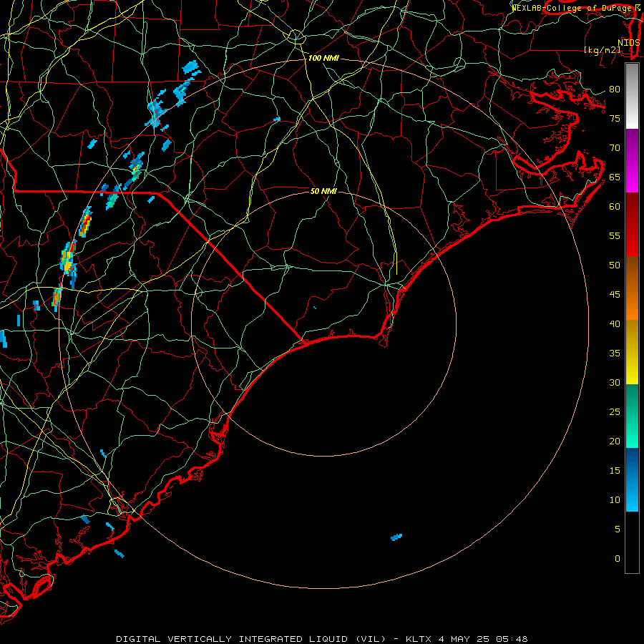Click the Digital Vertically Integrated Liquid title text
The height and width of the screenshot is (644, 644).
(x=250, y=639)
